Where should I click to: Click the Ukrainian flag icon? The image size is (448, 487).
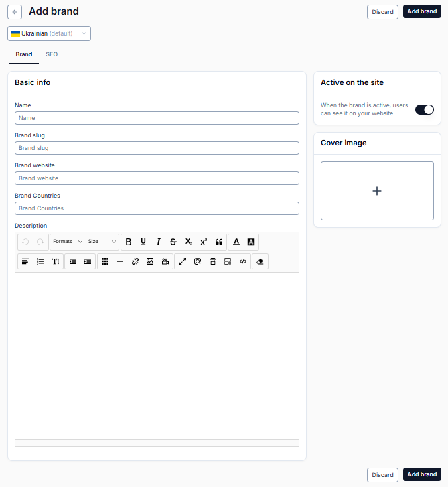tap(15, 33)
